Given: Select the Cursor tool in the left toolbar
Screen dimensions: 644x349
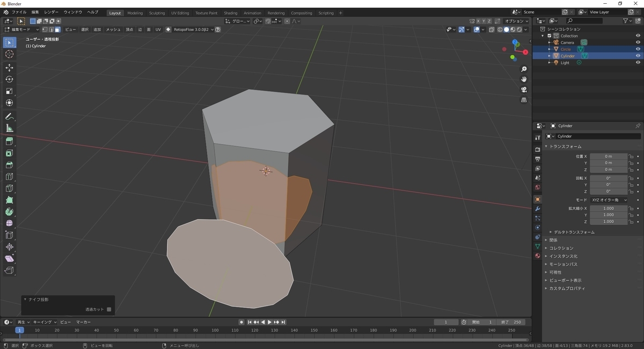Looking at the screenshot, I should coord(9,54).
